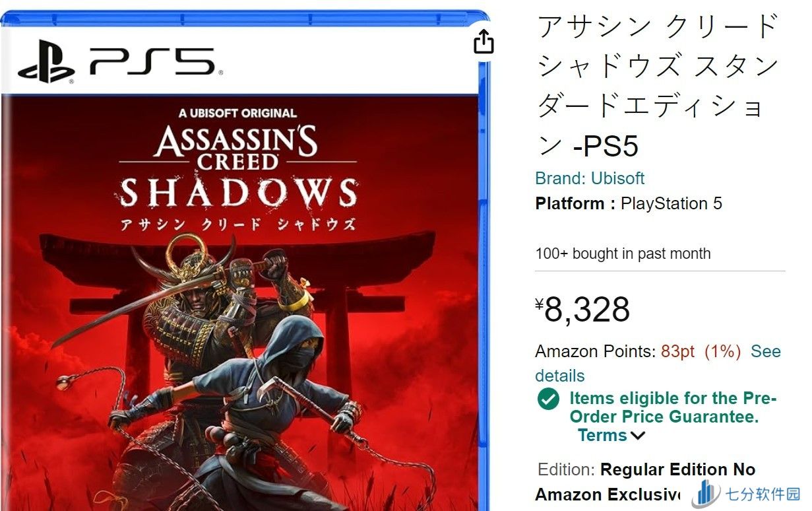Click the Pre-Order Price Guarantee text
The width and height of the screenshot is (812, 511).
coord(671,407)
